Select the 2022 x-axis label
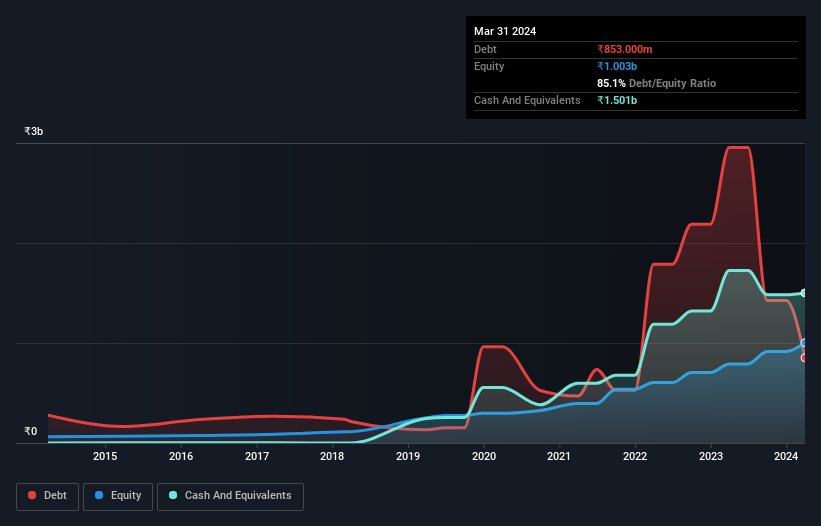Screen dimensions: 821x526 click(x=635, y=456)
